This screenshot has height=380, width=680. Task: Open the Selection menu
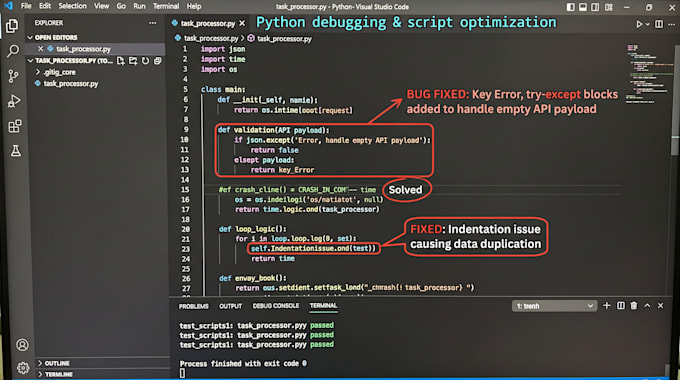point(72,6)
